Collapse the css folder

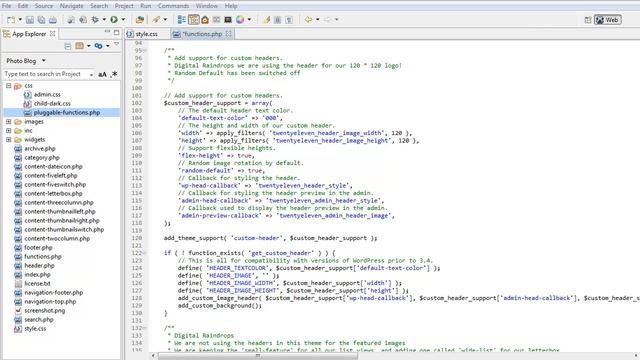[x=9, y=86]
